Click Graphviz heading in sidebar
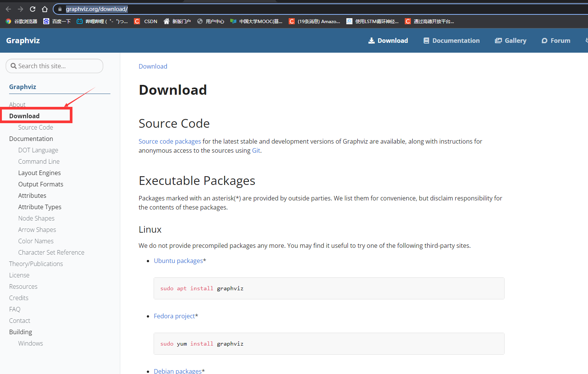 point(23,87)
